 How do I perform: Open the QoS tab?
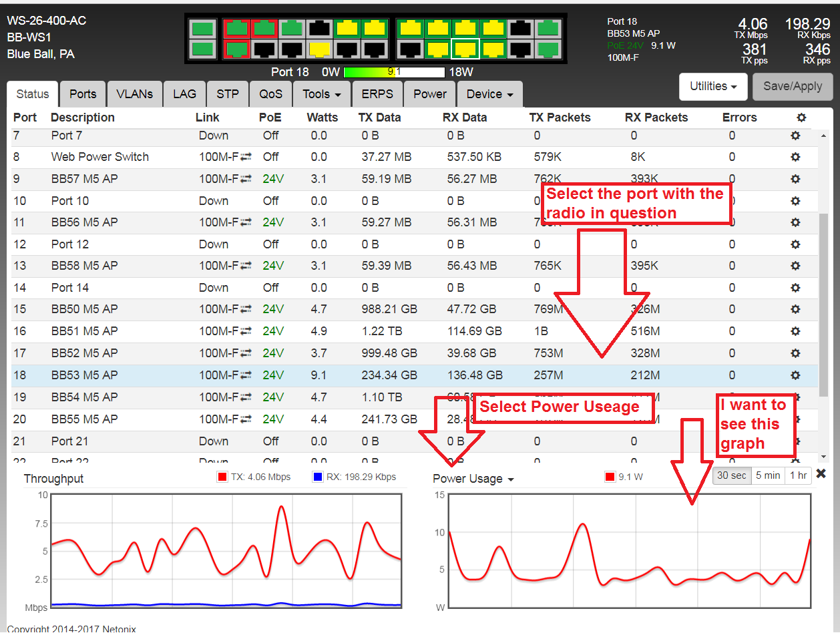[x=270, y=94]
